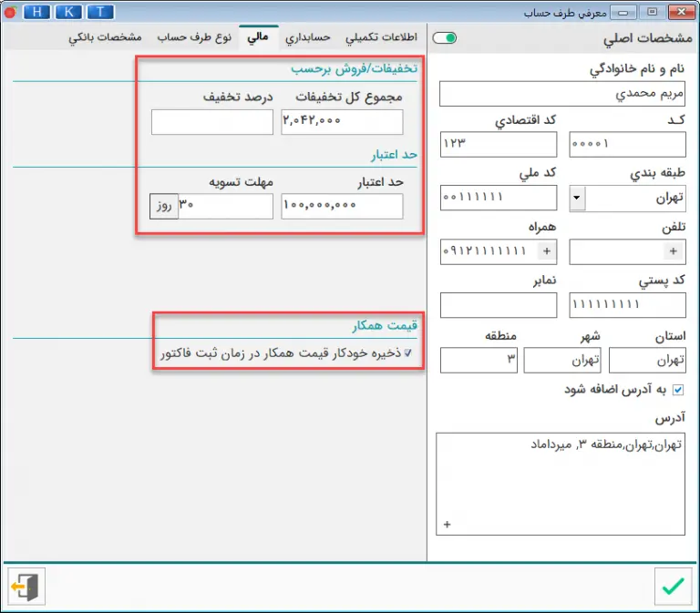Toggle the green switch beside مشخصات اصلي
This screenshot has height=613, width=700.
click(445, 38)
